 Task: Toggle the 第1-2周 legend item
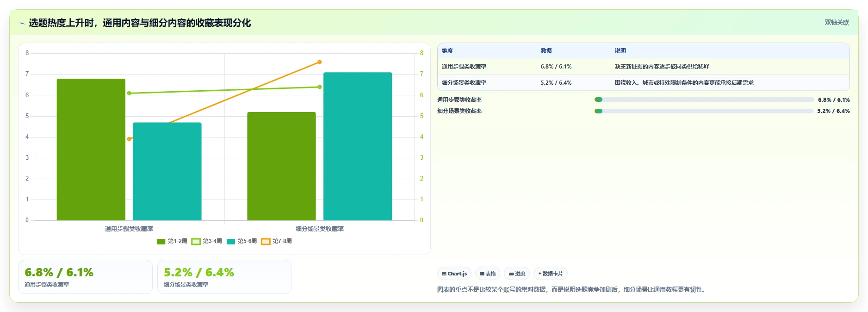172,241
